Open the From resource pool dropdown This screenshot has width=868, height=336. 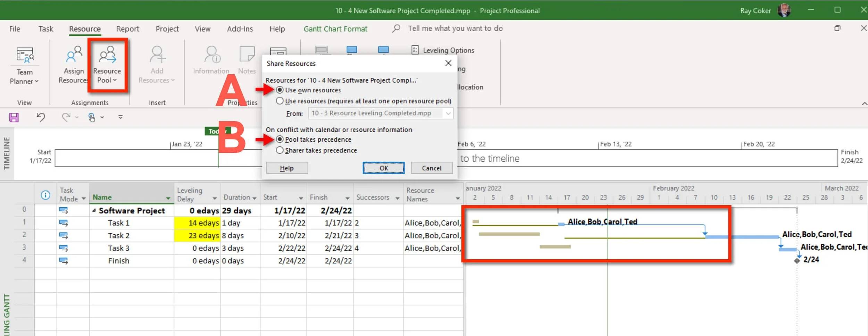(x=448, y=113)
